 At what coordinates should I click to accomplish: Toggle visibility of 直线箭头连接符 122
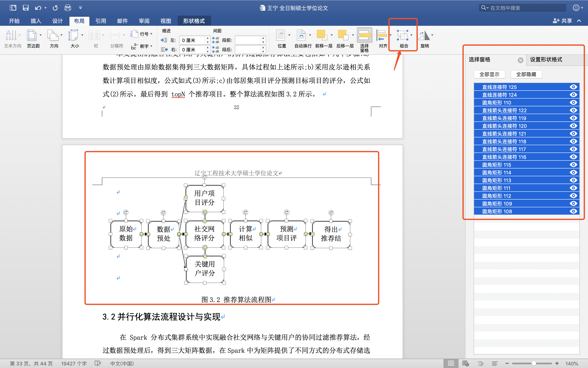coord(573,110)
